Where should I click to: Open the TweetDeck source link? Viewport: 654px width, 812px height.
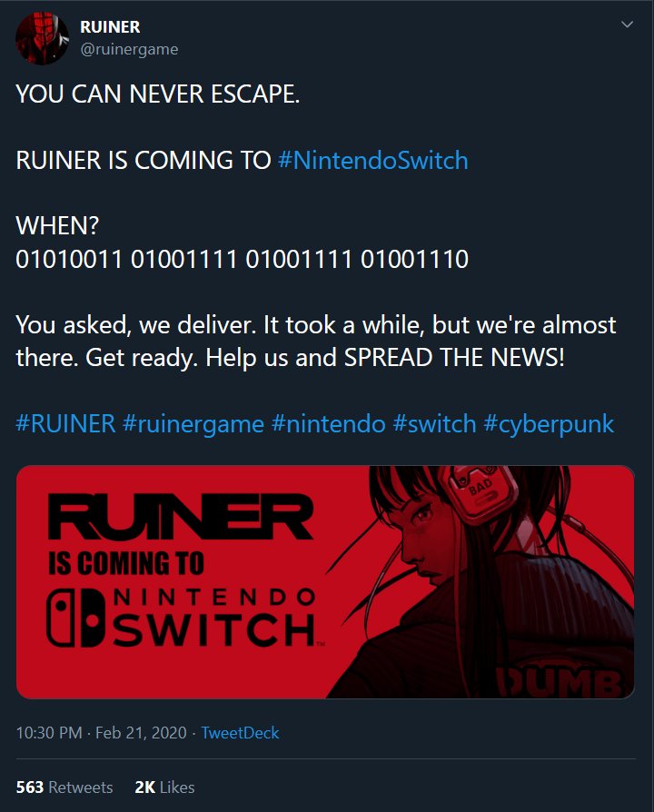(240, 733)
